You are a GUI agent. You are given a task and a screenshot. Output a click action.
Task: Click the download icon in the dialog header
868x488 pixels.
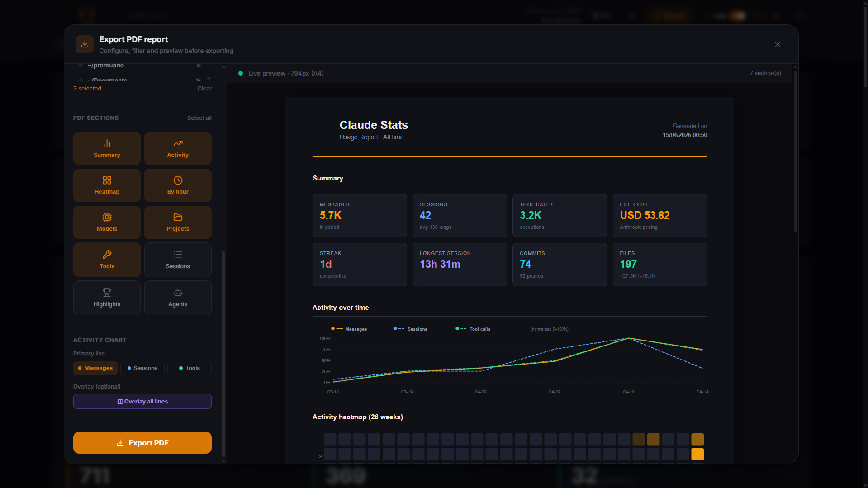(x=84, y=44)
